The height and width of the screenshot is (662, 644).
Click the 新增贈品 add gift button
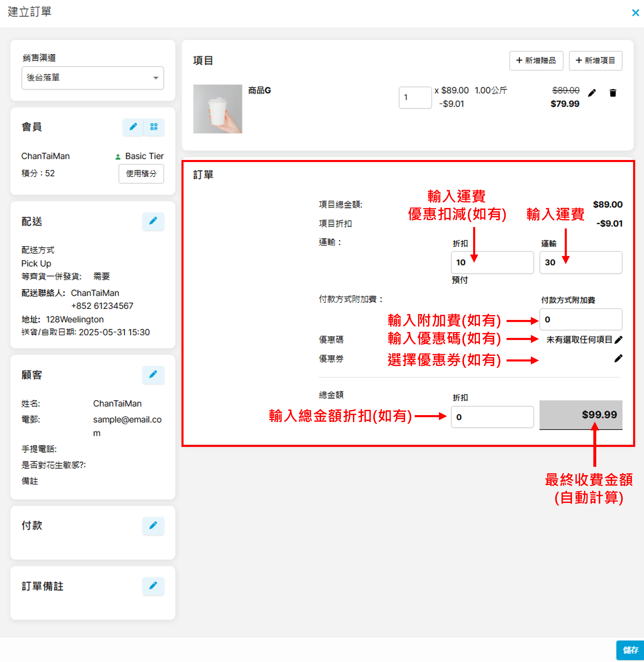coord(536,61)
